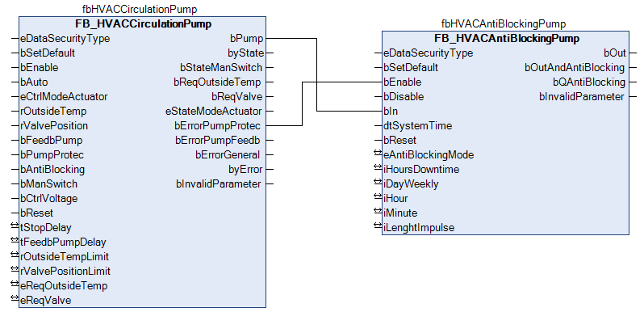Select iDayWeekly in/out variable
This screenshot has width=644, height=312.
(411, 184)
